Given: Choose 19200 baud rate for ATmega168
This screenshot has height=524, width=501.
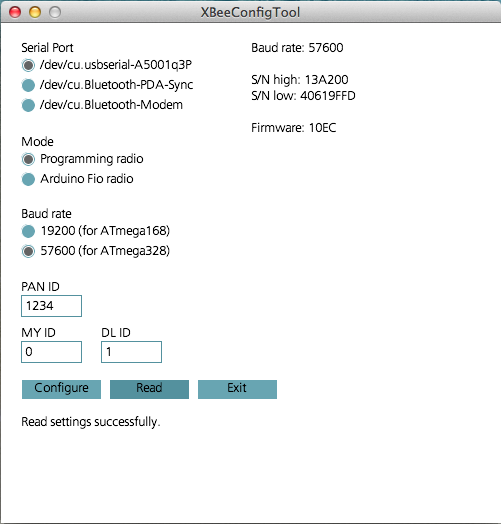Looking at the screenshot, I should (28, 231).
